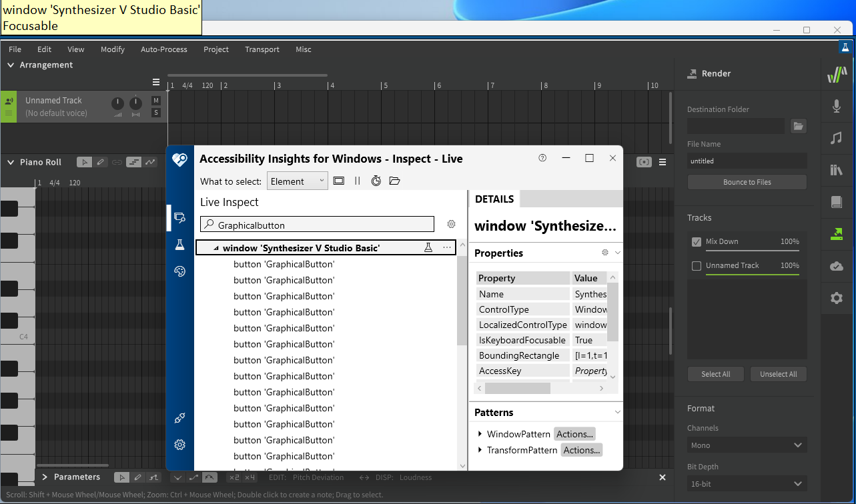Click Unselect All in Tracks section

[779, 374]
